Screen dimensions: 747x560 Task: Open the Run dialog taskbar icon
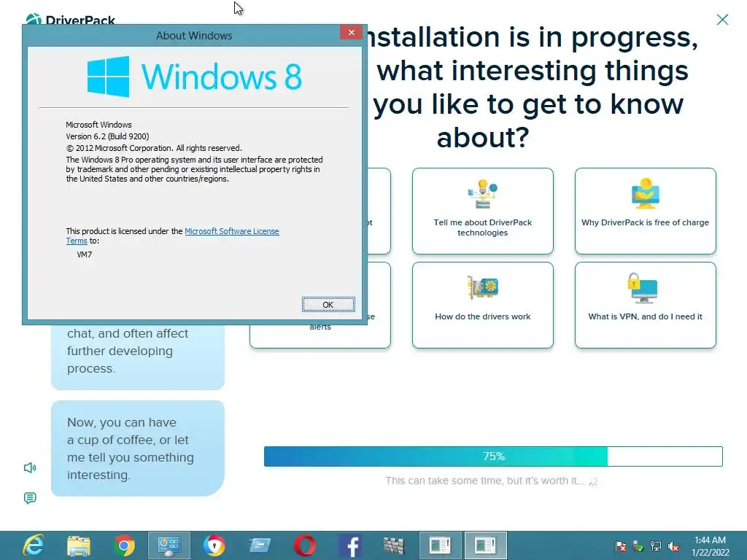coord(260,545)
